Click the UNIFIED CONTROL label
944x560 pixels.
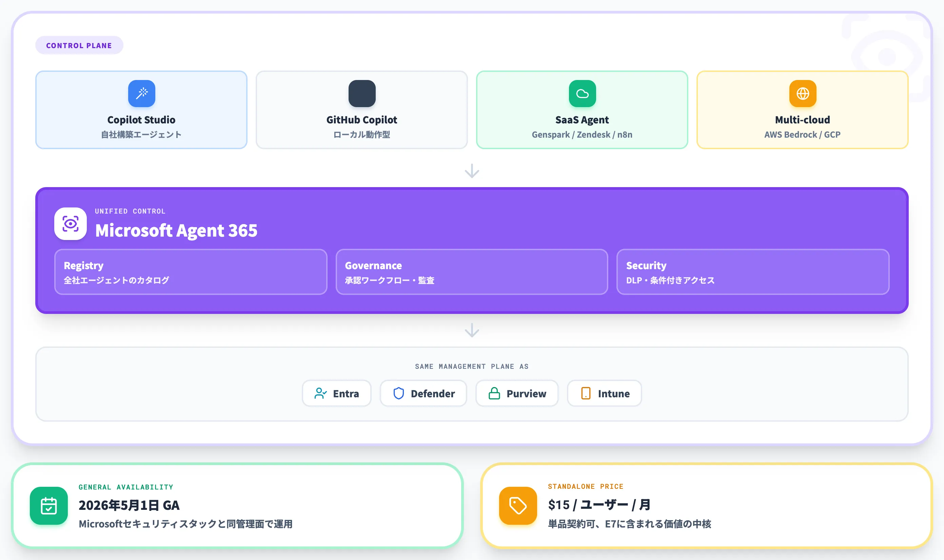click(x=130, y=211)
